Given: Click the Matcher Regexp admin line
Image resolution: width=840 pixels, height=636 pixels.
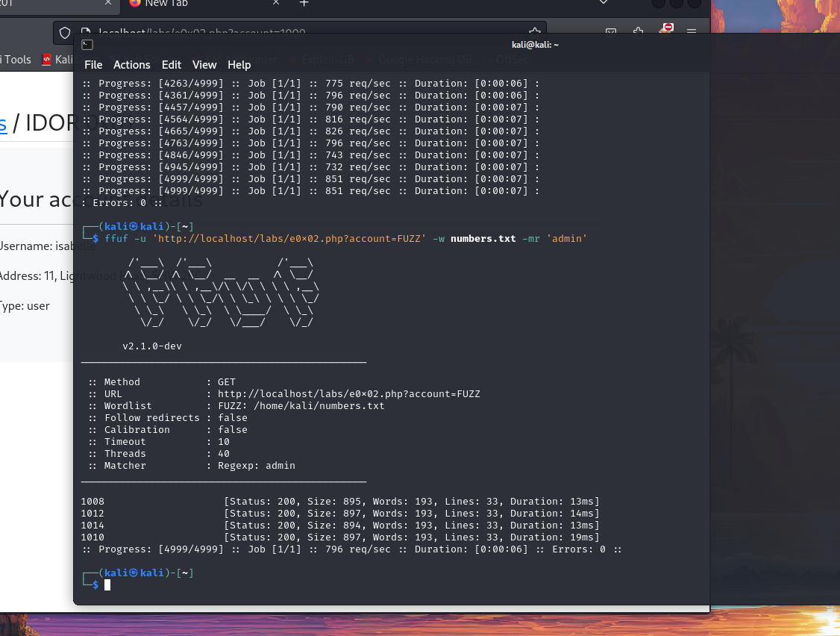Looking at the screenshot, I should tap(192, 466).
